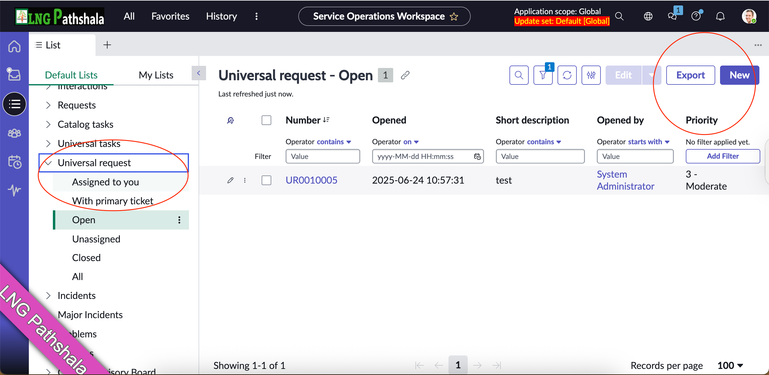Click Add Filter under Priority
The height and width of the screenshot is (375, 769).
[x=723, y=156]
